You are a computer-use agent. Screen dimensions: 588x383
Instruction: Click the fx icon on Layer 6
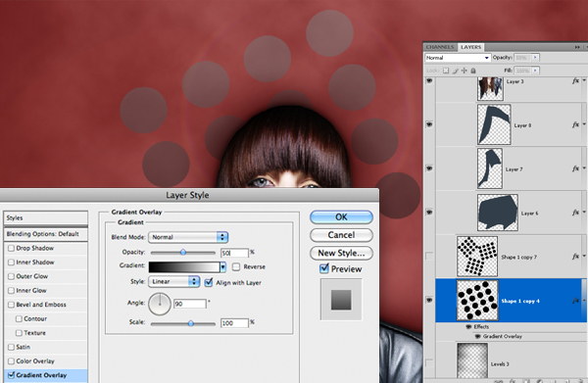[x=575, y=213]
